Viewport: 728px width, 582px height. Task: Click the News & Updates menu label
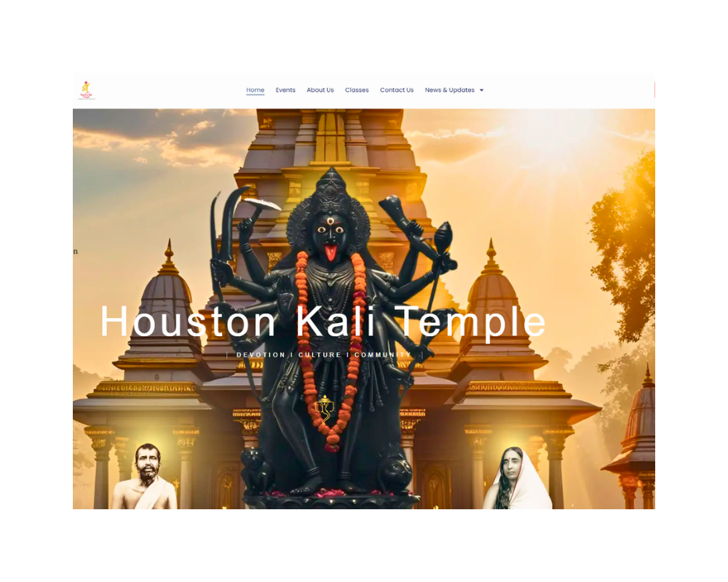pos(449,90)
